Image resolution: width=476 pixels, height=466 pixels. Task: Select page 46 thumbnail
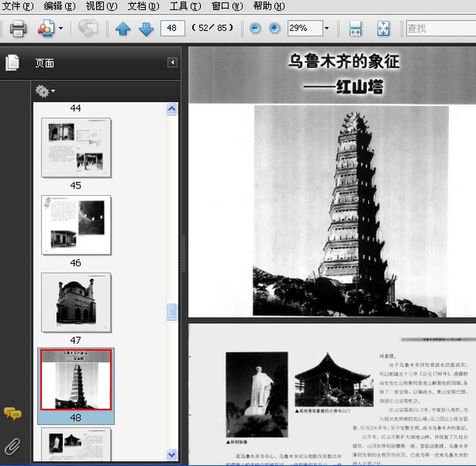76,225
